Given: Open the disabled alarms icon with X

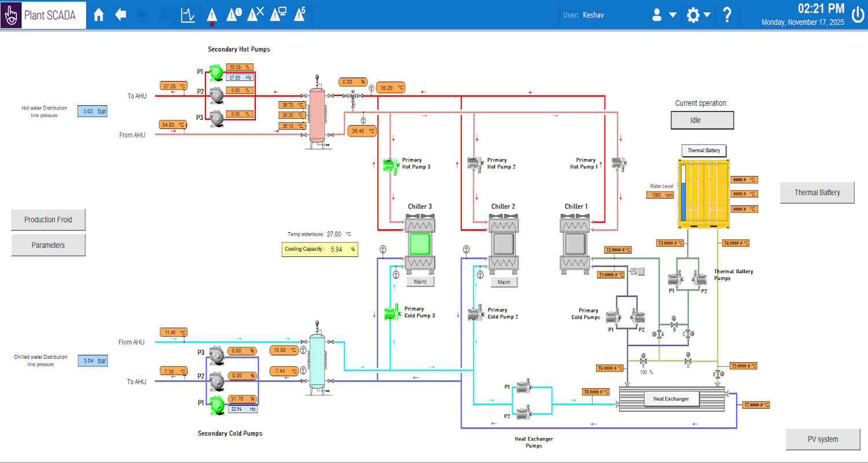Looking at the screenshot, I should coord(255,14).
